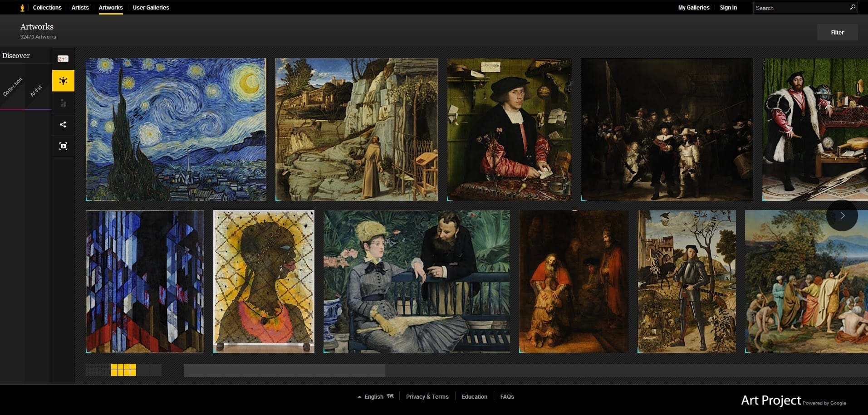This screenshot has height=415, width=868.
Task: Expand the Artist discover category
Action: point(36,91)
